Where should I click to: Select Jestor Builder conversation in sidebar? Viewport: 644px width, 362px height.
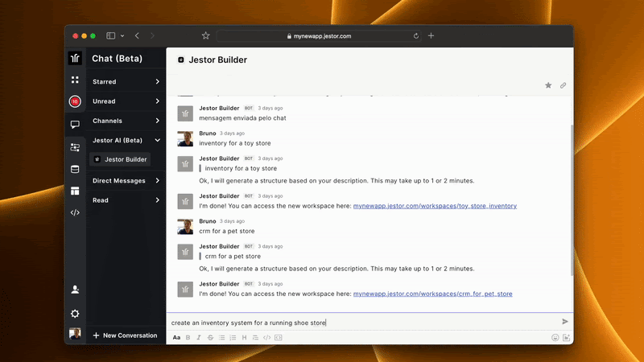(x=120, y=159)
